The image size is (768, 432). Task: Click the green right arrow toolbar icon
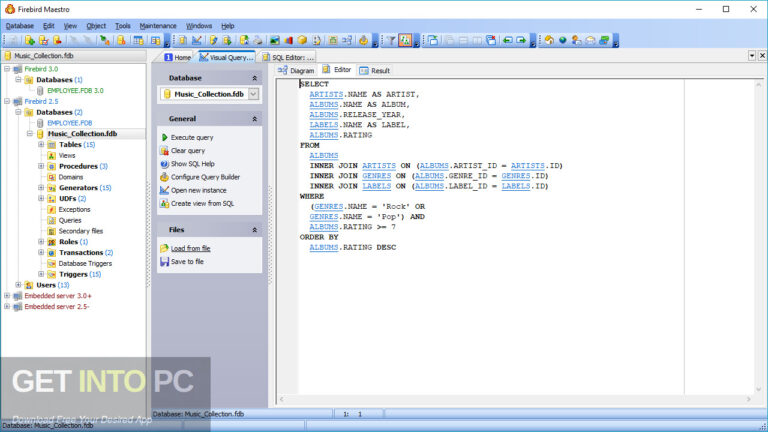(521, 40)
